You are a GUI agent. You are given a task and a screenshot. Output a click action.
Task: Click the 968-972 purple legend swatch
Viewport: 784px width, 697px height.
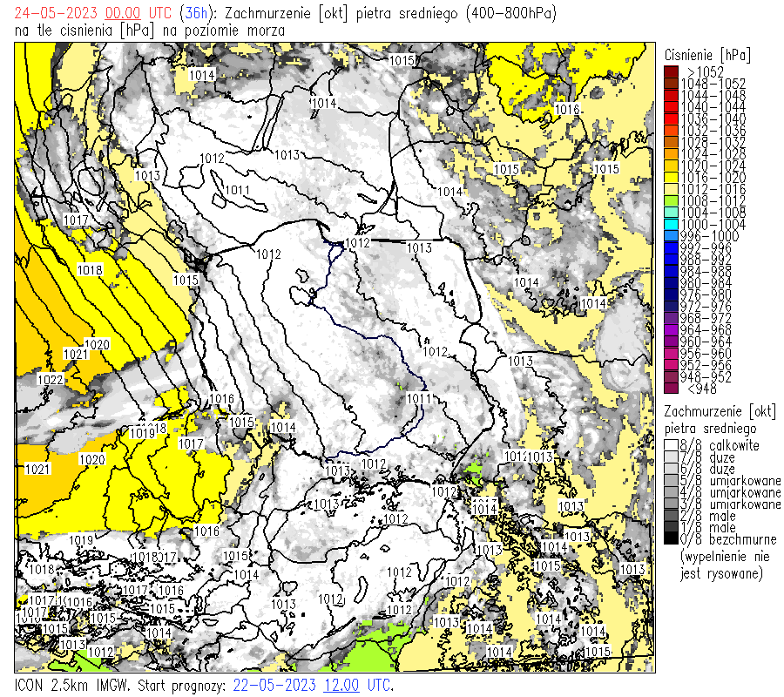click(671, 319)
